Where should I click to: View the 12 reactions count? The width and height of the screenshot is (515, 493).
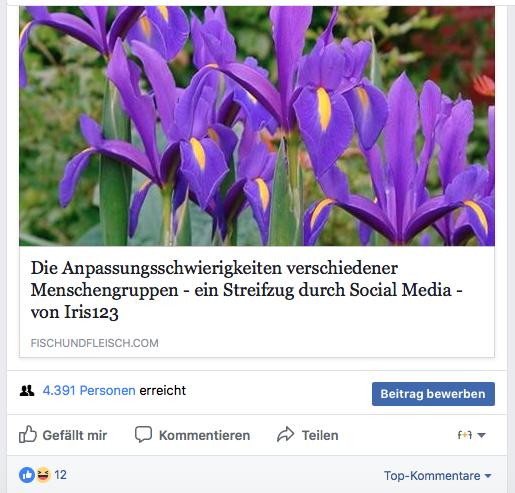(x=60, y=475)
